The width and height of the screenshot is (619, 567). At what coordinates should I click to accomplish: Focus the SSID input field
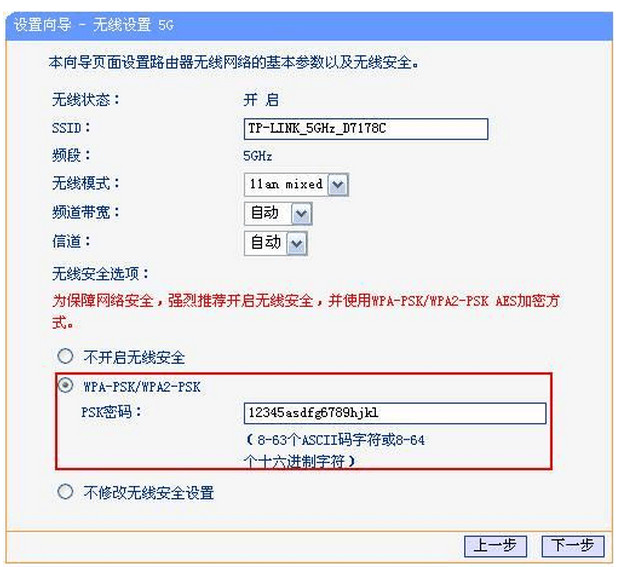(x=366, y=129)
